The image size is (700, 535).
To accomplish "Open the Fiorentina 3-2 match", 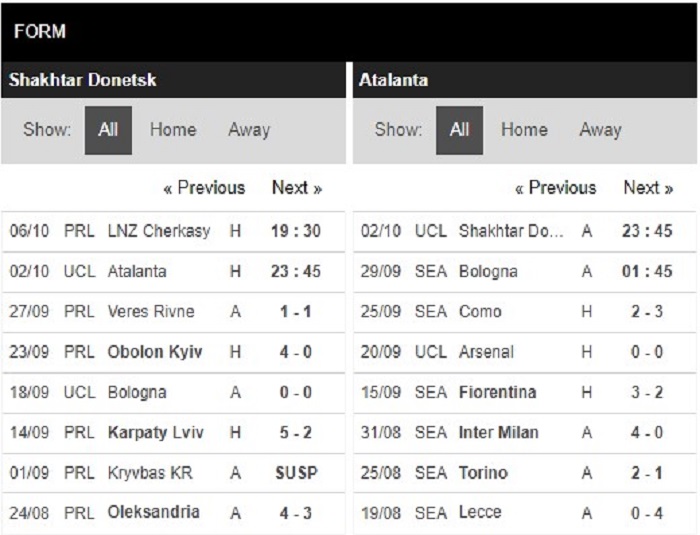I will pos(525,393).
